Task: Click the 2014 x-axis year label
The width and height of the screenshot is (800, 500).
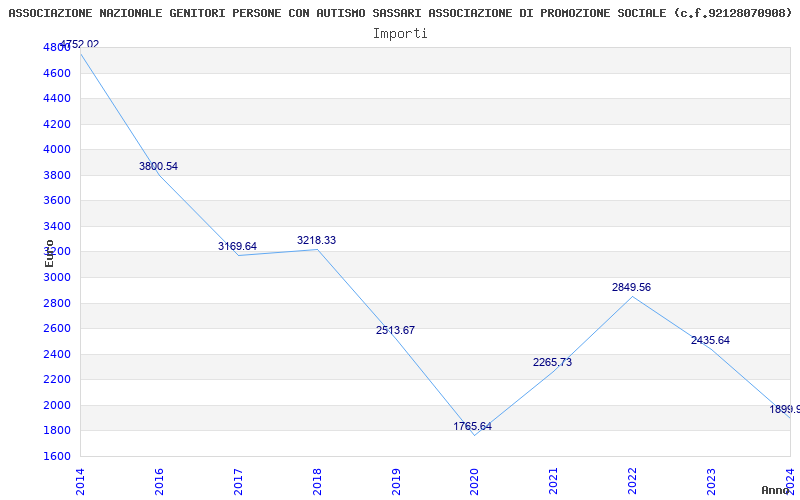Action: tap(80, 482)
